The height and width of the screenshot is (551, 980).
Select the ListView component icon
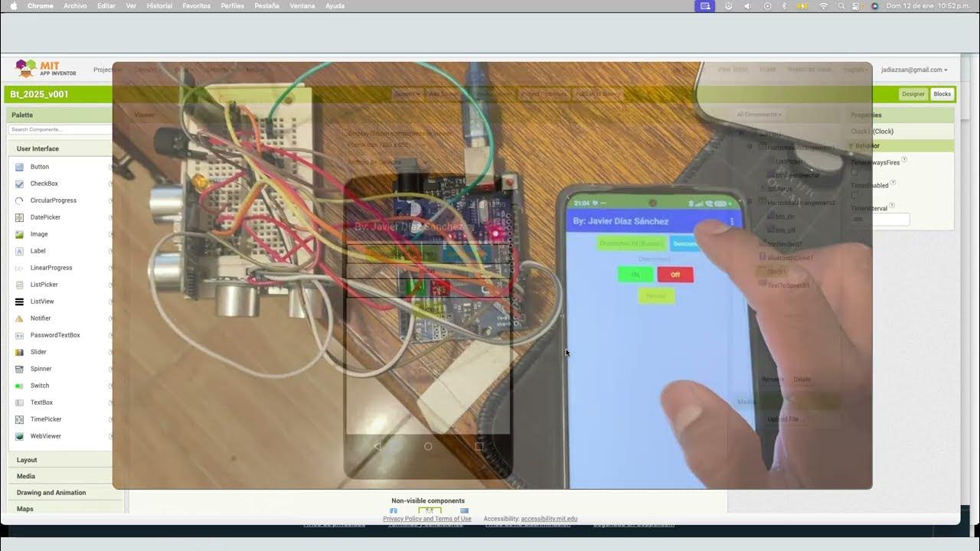point(20,302)
